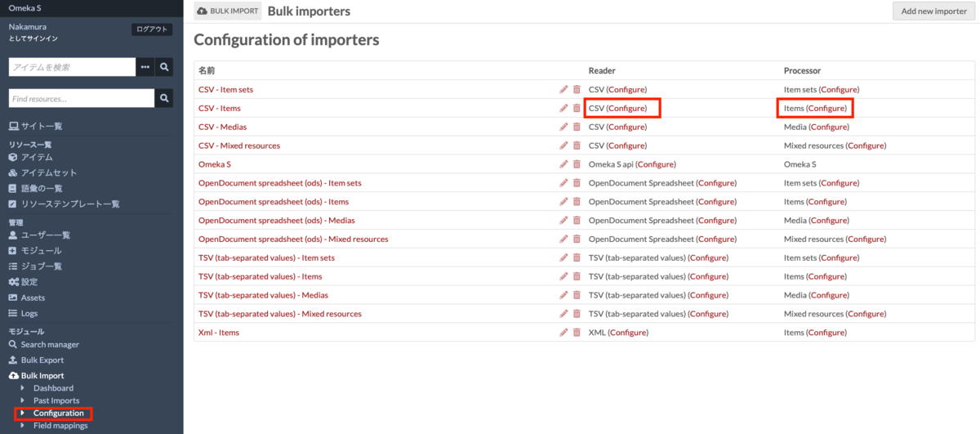980x434 pixels.
Task: Click trash icon for CSV - Medias row
Action: (x=577, y=127)
